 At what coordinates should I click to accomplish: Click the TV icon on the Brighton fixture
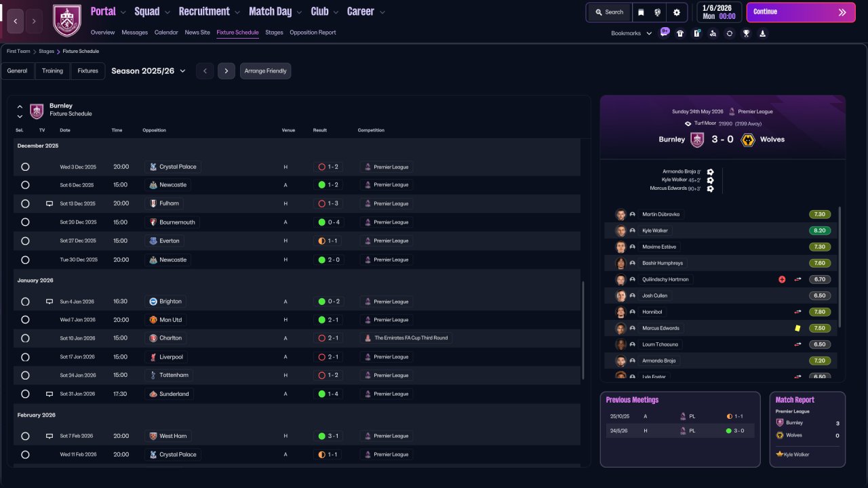pyautogui.click(x=49, y=302)
